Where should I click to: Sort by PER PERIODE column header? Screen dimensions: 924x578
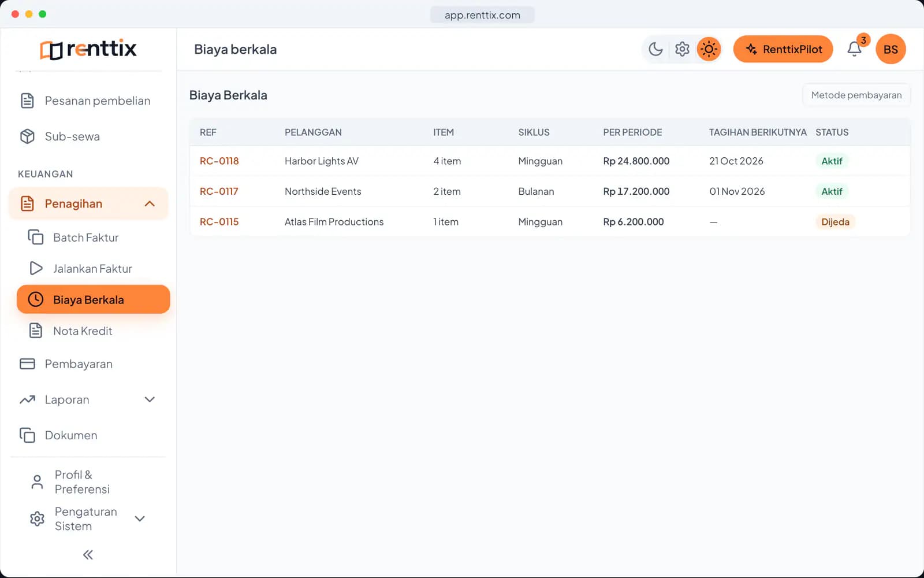pos(632,132)
